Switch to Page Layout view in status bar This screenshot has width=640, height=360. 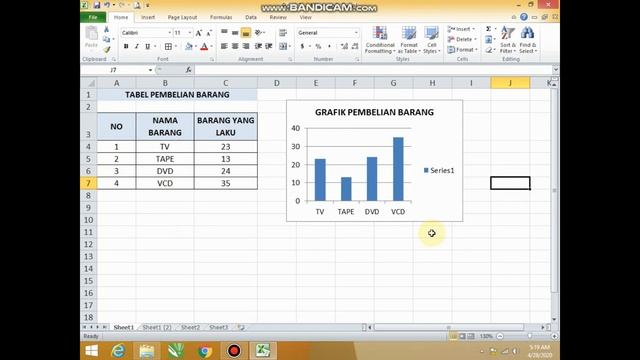[x=462, y=336]
